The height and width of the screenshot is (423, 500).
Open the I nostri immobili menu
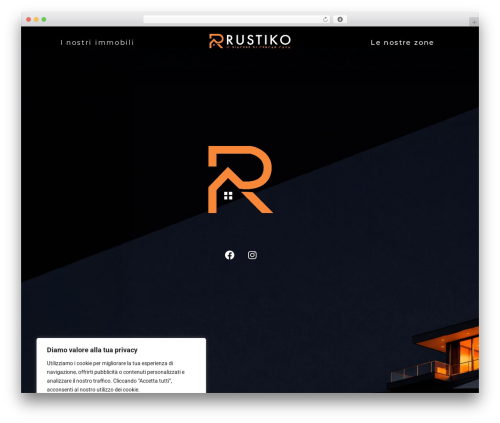97,42
